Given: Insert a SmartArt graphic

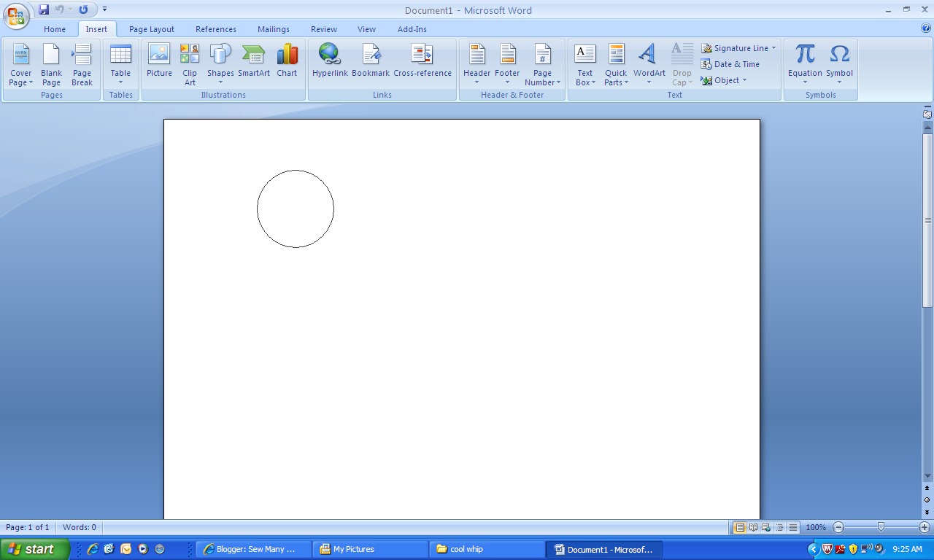Looking at the screenshot, I should coord(254,61).
